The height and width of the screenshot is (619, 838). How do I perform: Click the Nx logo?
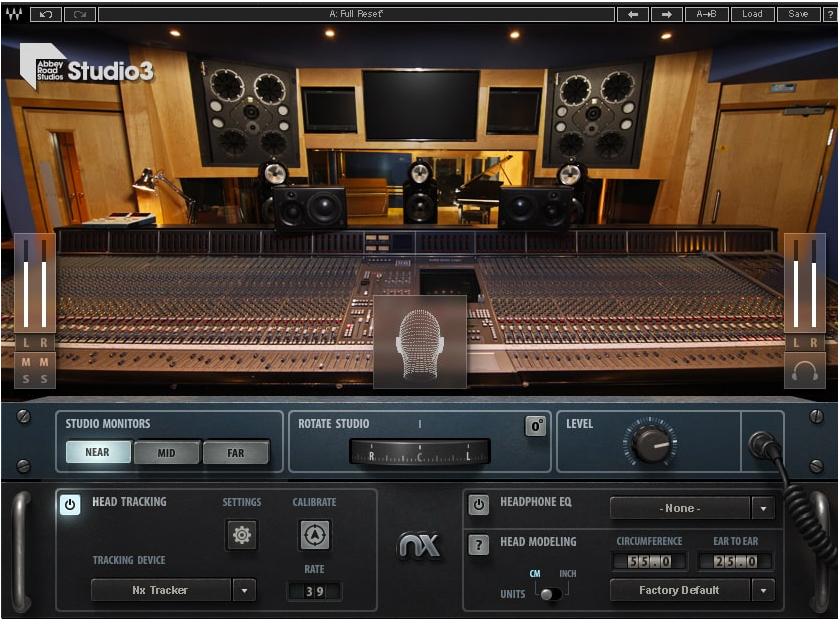click(x=419, y=546)
